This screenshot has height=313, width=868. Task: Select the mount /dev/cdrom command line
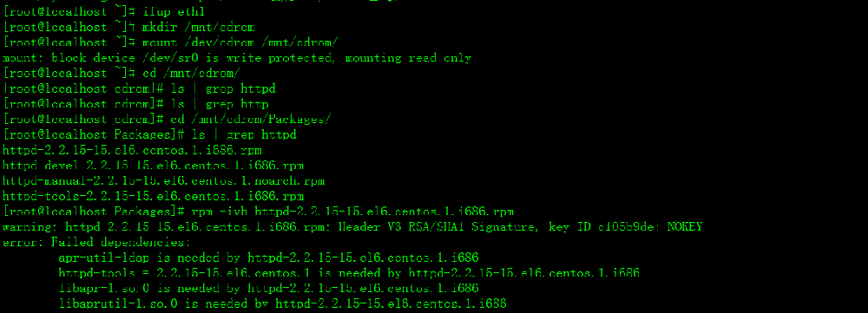pos(170,42)
